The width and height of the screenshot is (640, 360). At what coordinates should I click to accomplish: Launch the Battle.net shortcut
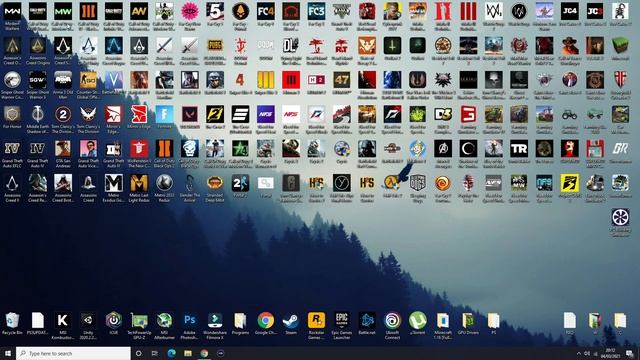pos(367,321)
